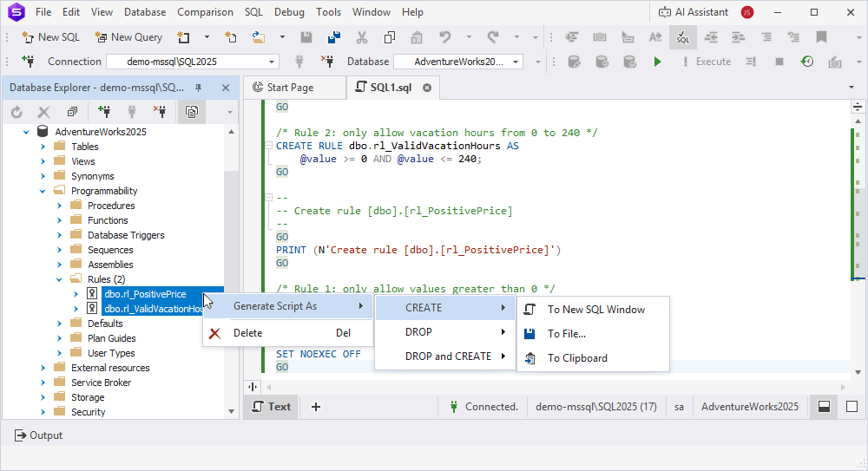
Task: Click the Execution history clock icon
Action: tap(807, 62)
